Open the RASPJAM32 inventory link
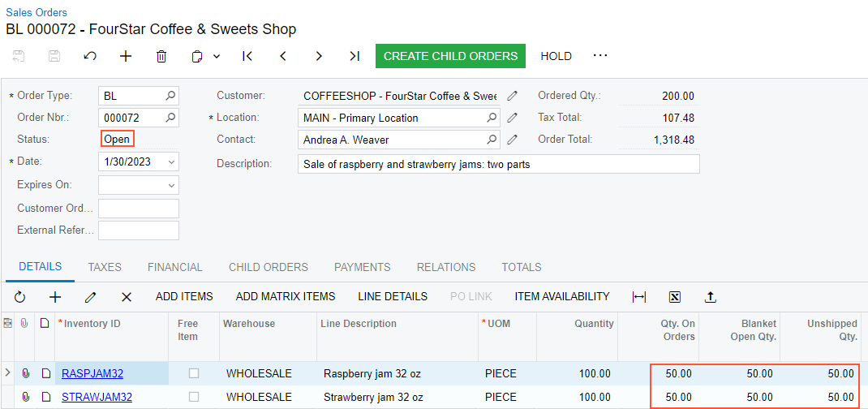Viewport: 868px width, 409px height. 92,373
